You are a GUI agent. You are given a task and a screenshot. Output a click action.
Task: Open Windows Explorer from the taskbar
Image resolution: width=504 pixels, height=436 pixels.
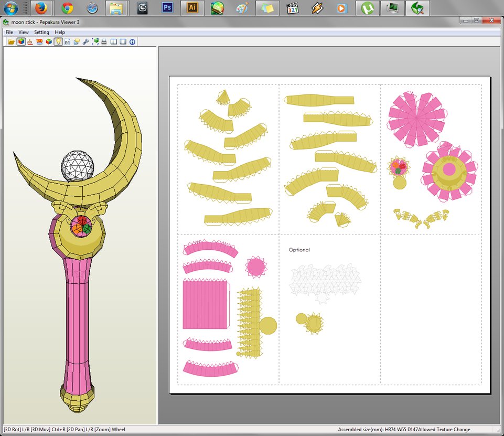tap(116, 8)
